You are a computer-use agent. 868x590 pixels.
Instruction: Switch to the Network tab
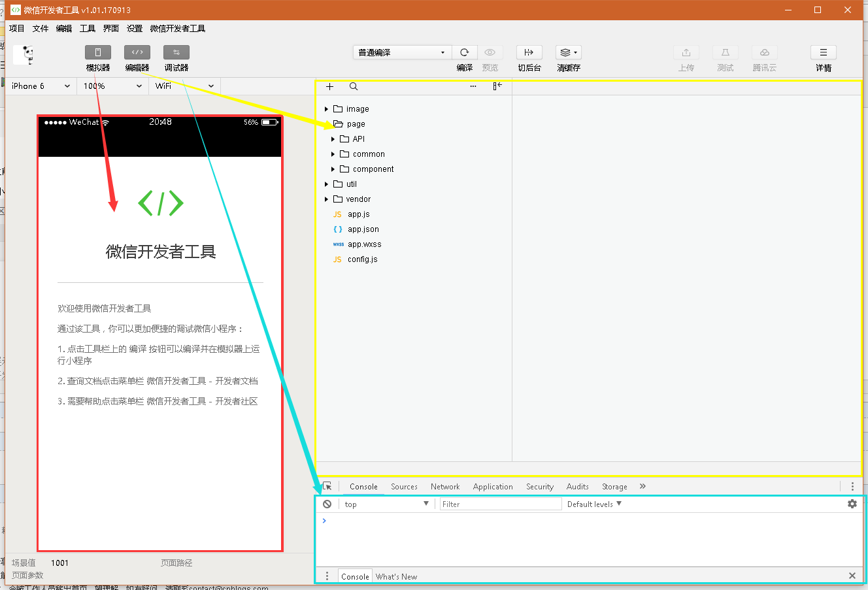pyautogui.click(x=445, y=487)
